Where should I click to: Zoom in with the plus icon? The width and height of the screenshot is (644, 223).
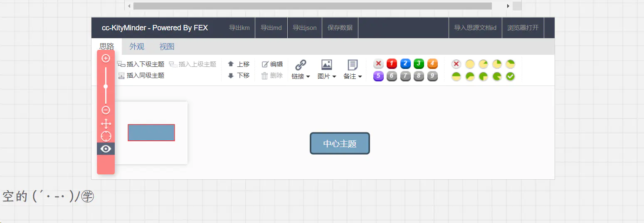point(106,59)
